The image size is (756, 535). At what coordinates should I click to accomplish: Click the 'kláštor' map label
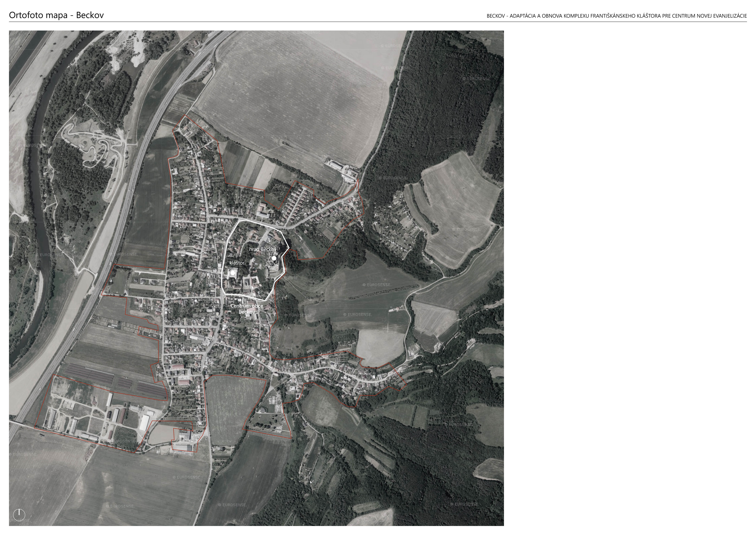[237, 263]
